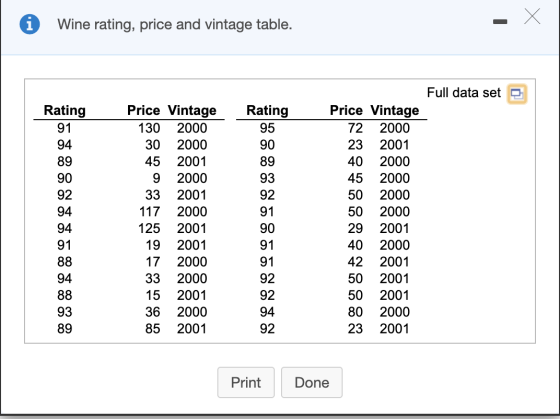Select the price value 85
560x419 pixels.
click(x=152, y=329)
